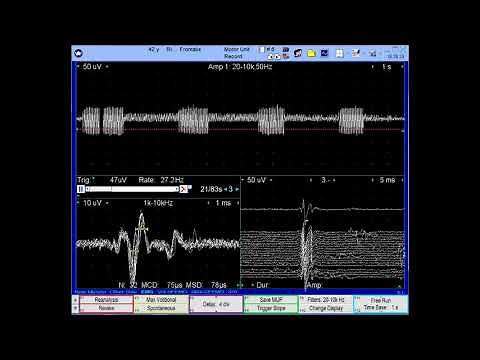
Task: Decrease the top trace 50 uV sensitivity
Action: (x=78, y=67)
